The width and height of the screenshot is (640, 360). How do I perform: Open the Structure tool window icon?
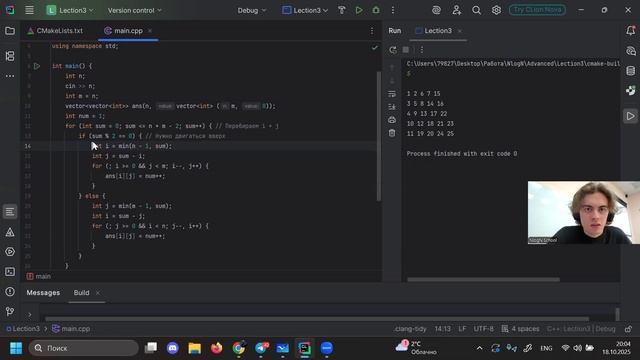click(10, 56)
